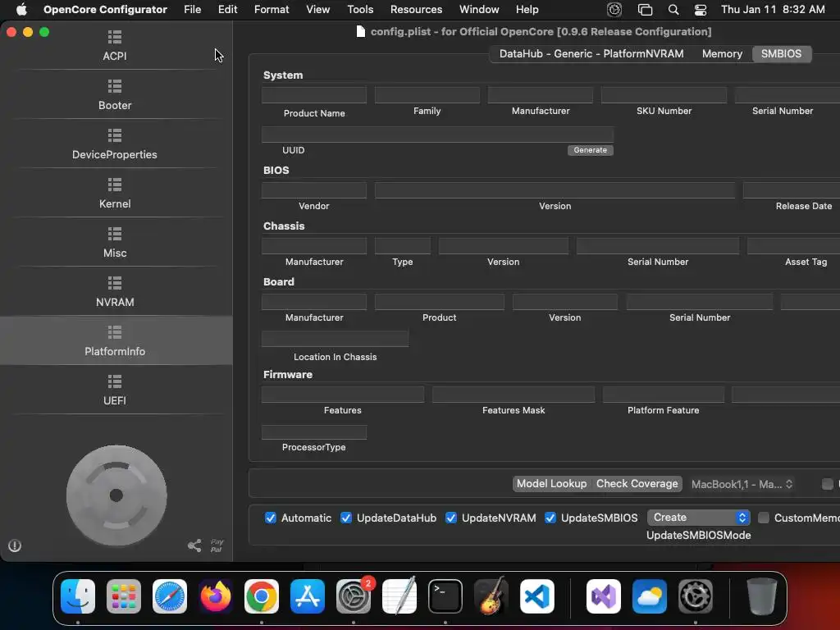Open Stage Manager menu bar icon
Viewport: 840px width, 630px height.
click(x=645, y=9)
